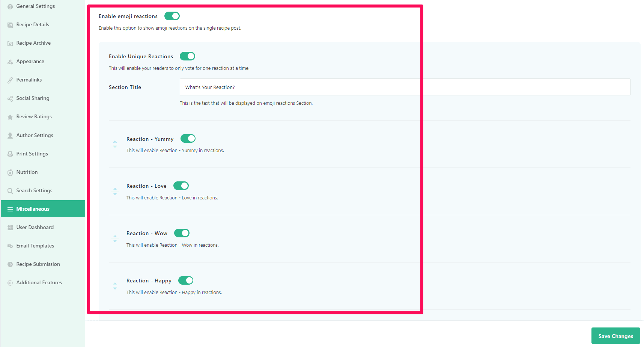Click the "Enable emoji reactions" label
The image size is (644, 347).
click(x=128, y=16)
